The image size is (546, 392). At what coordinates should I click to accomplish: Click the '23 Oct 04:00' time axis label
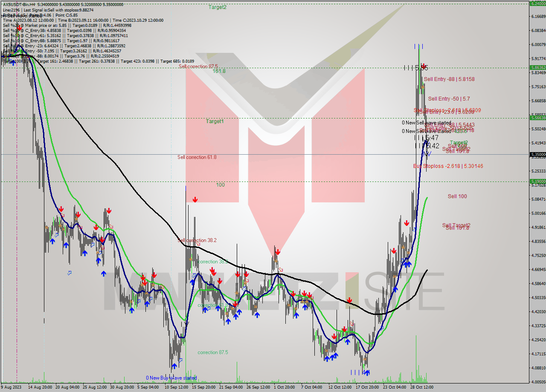point(395,387)
